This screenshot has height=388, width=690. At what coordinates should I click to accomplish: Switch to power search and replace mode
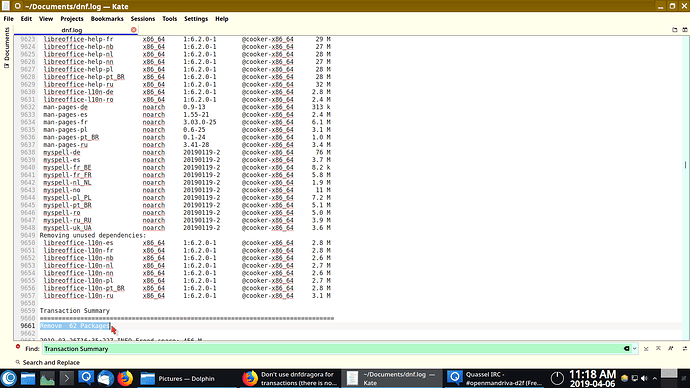685,349
